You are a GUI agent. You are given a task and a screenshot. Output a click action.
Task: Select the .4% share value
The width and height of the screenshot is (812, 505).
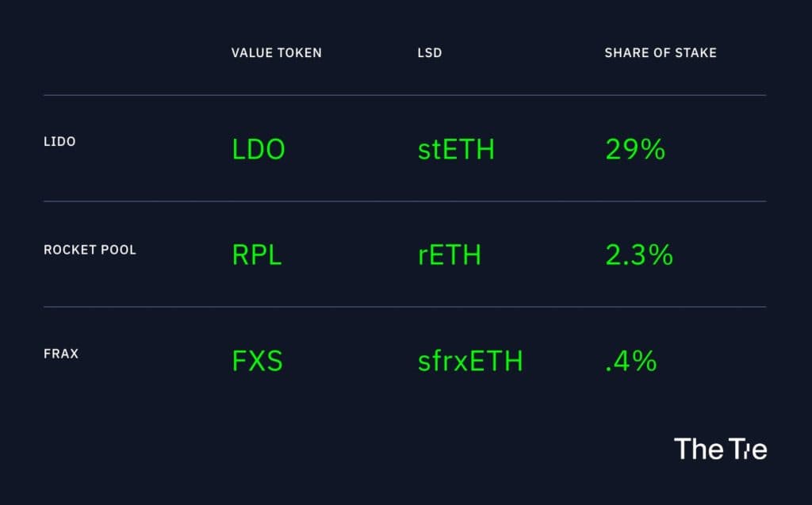pos(630,361)
